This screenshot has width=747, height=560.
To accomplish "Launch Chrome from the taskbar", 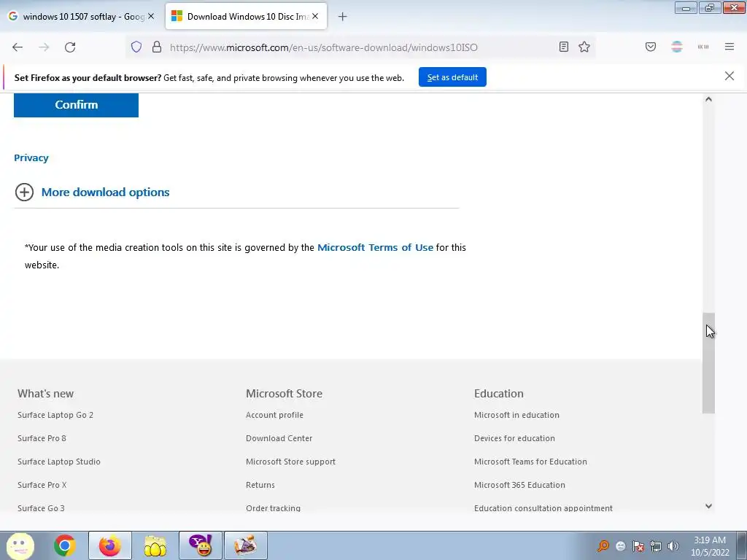I will click(65, 545).
